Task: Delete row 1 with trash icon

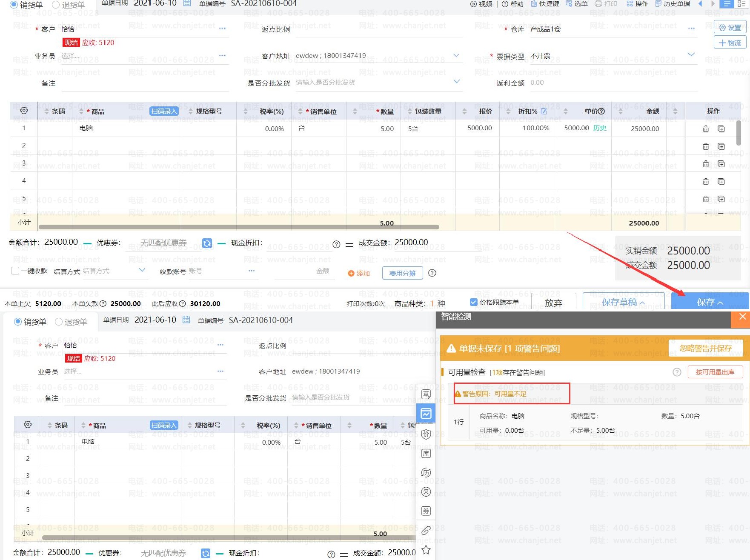Action: [706, 129]
